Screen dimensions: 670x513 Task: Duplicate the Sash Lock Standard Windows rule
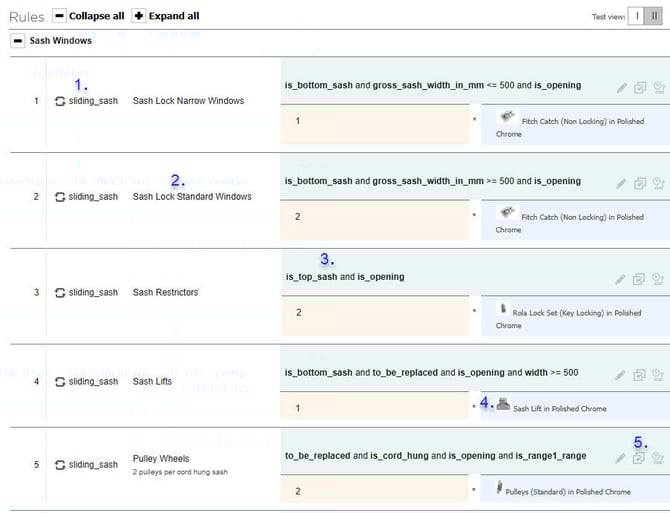639,184
